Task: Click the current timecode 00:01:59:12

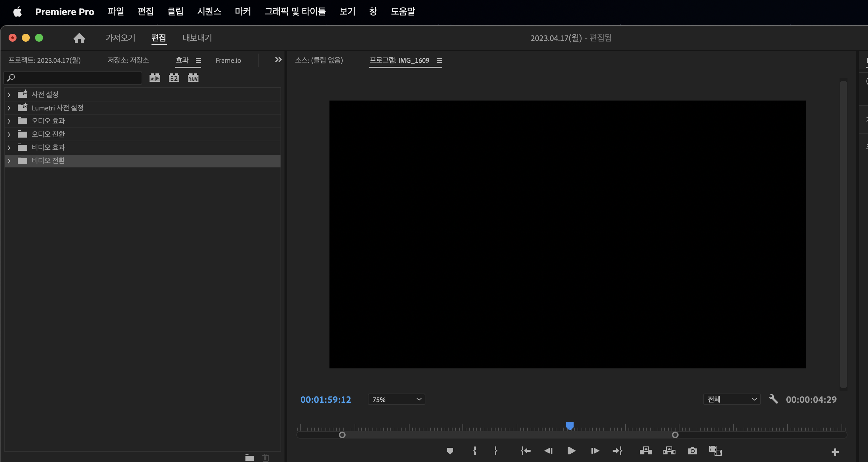Action: (x=325, y=399)
